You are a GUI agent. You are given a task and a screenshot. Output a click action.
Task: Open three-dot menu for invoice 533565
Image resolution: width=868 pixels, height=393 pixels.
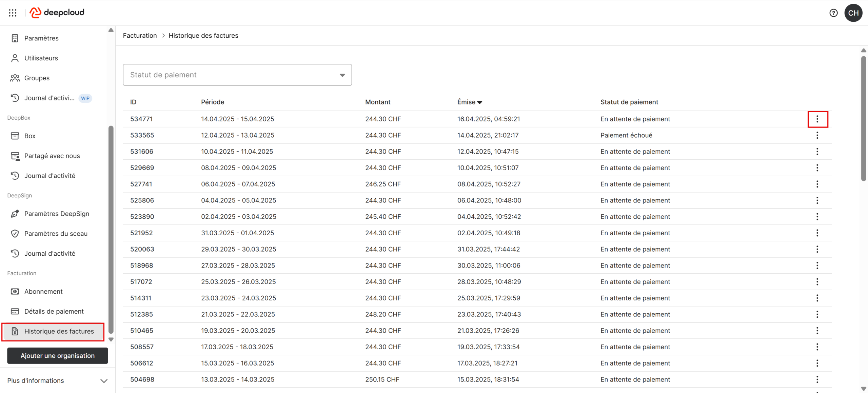click(x=817, y=135)
